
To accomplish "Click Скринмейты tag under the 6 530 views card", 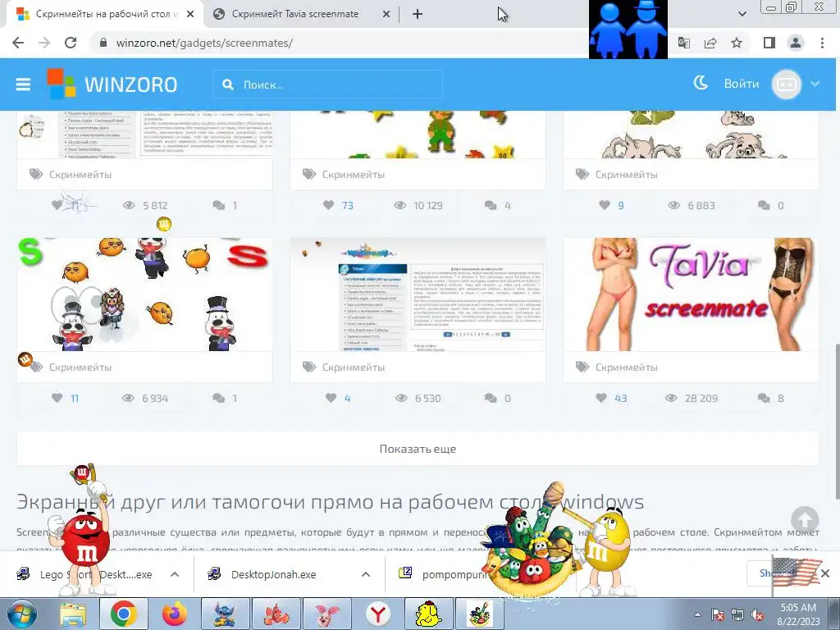I will coord(353,367).
